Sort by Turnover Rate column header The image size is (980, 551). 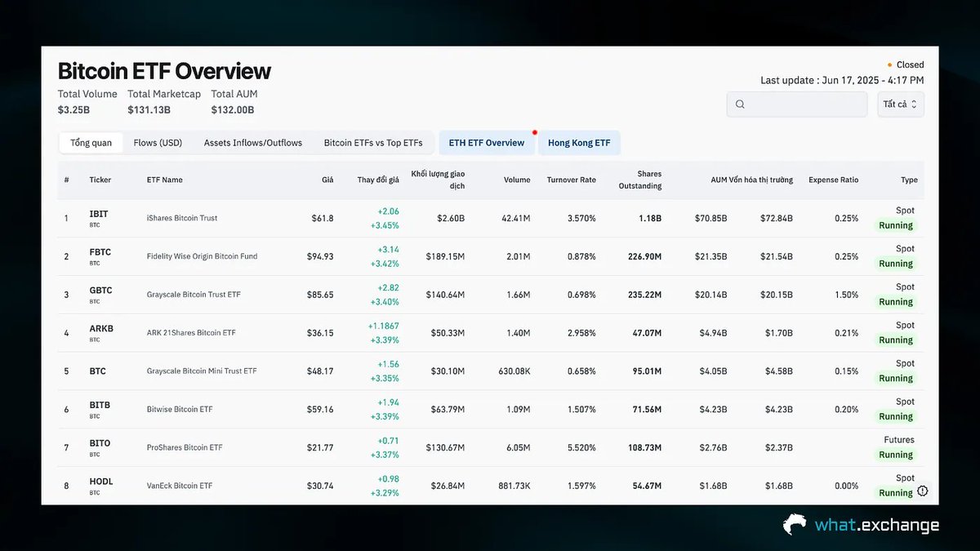(x=571, y=180)
